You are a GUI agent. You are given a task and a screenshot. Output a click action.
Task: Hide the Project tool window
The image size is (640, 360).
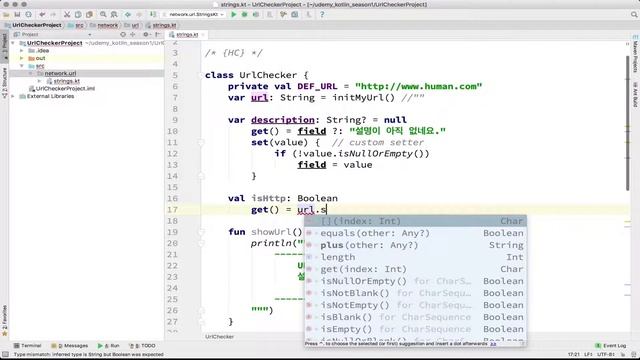point(158,35)
